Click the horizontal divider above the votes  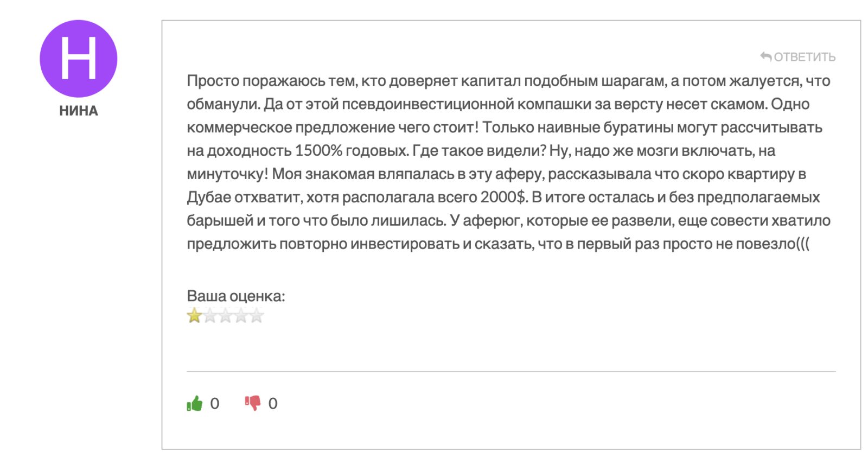pos(511,372)
